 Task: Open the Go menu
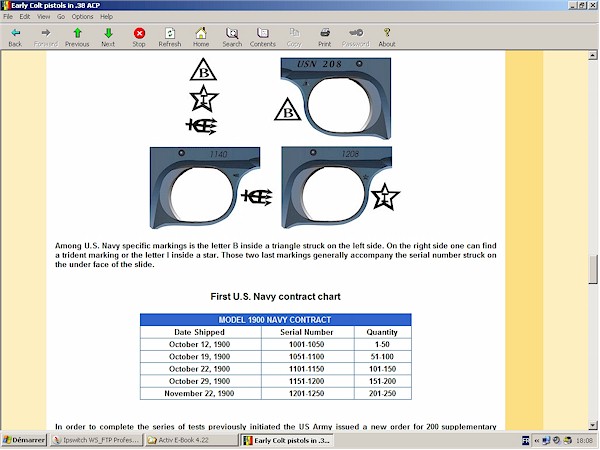click(61, 16)
